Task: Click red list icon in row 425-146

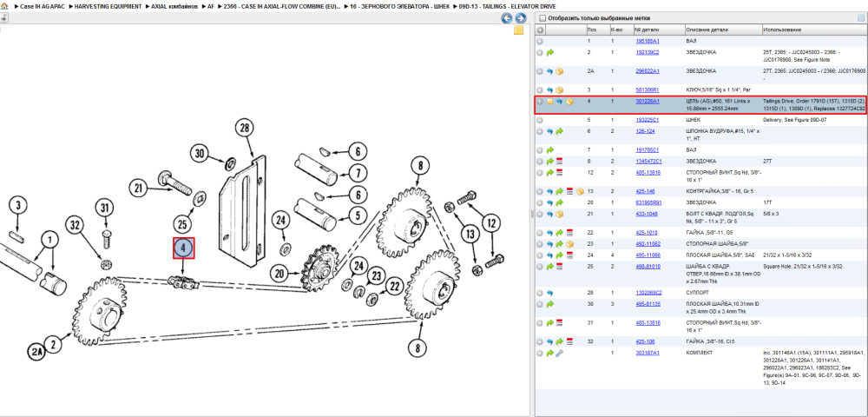Action: click(569, 192)
